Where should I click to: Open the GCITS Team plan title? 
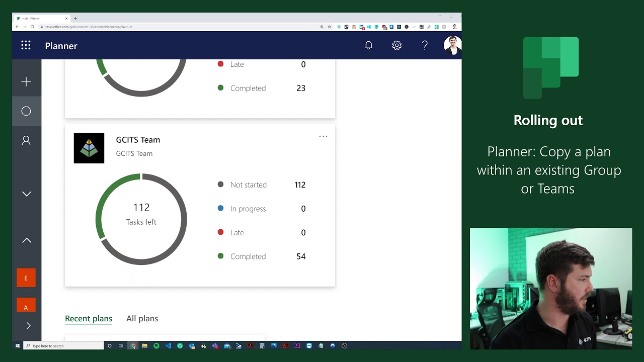coord(138,140)
